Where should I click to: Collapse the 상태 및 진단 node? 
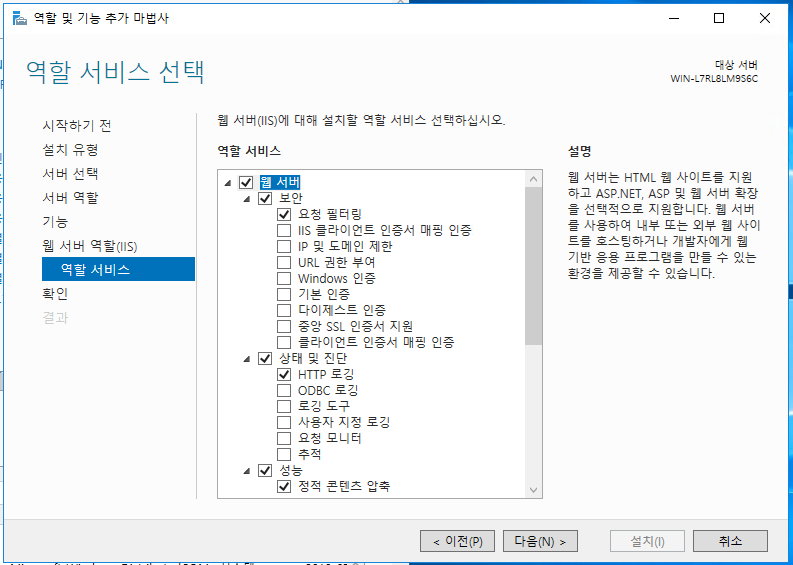point(247,360)
